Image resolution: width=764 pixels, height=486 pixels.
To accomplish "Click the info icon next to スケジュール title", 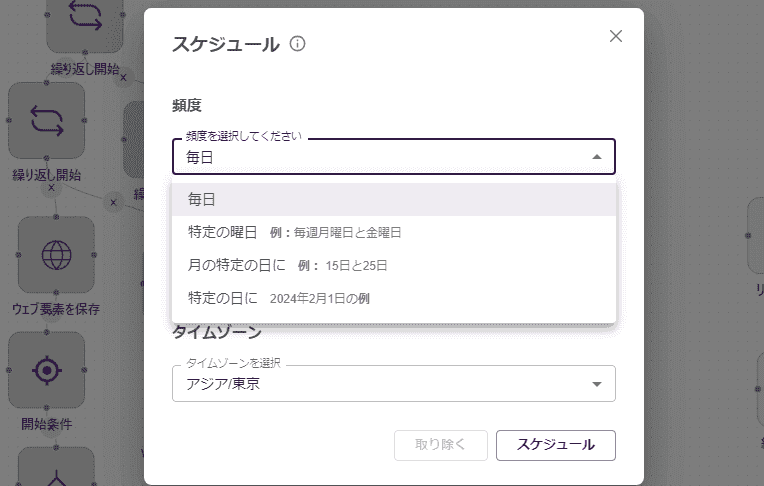I will tap(297, 44).
